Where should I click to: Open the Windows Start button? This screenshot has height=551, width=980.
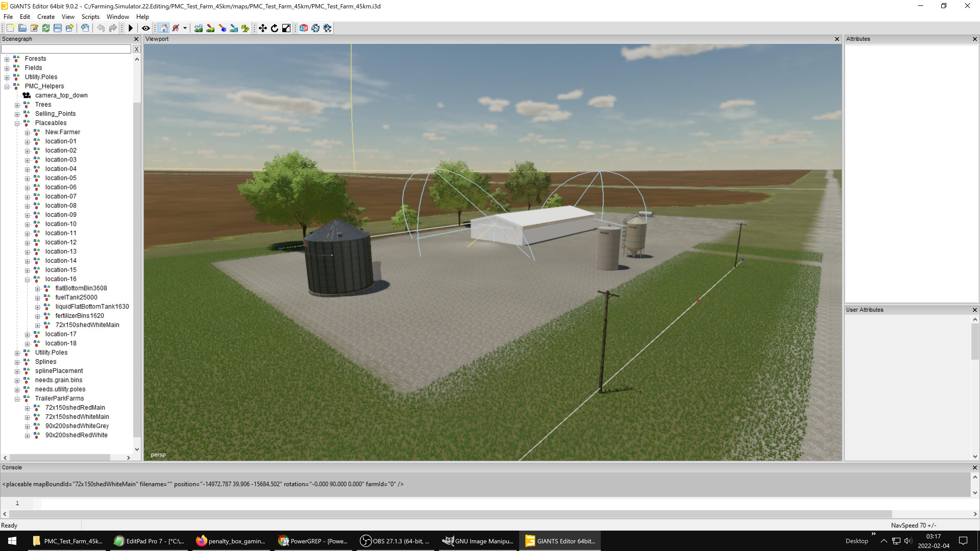12,541
